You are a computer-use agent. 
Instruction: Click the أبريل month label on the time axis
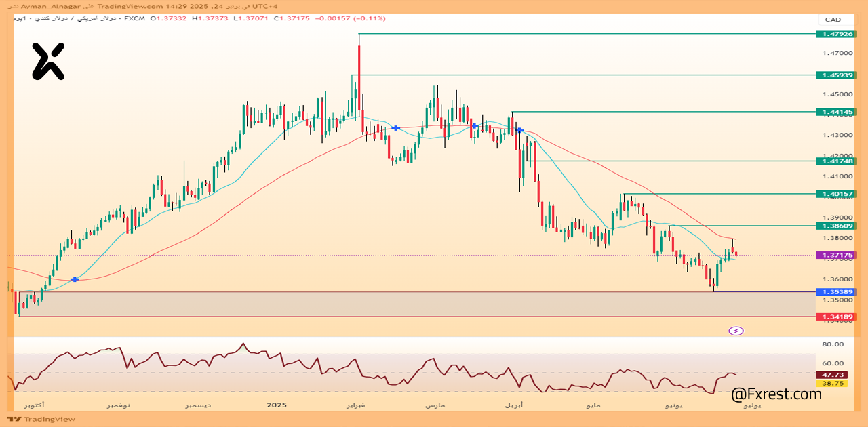pos(514,405)
